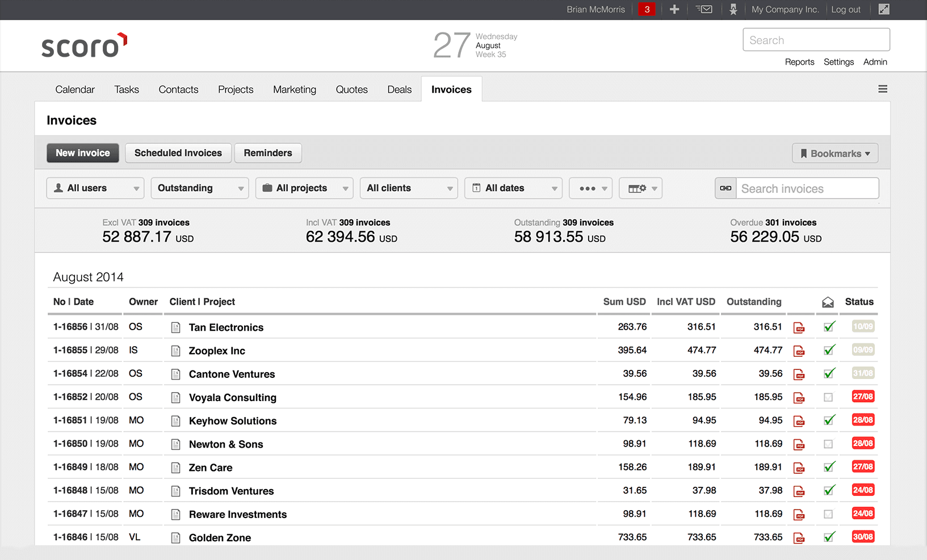Screen dimensions: 927x560
Task: Switch to the Contacts tab
Action: [178, 90]
